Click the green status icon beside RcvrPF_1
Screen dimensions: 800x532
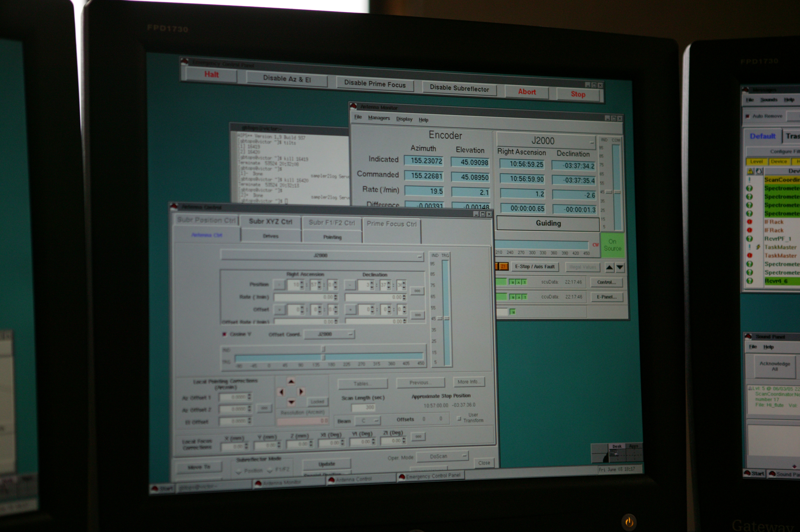coord(749,238)
